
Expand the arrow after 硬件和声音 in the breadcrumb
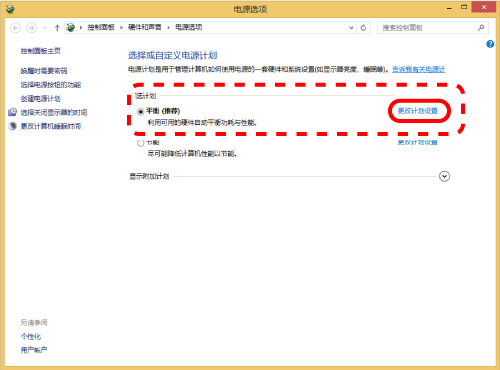tap(168, 28)
